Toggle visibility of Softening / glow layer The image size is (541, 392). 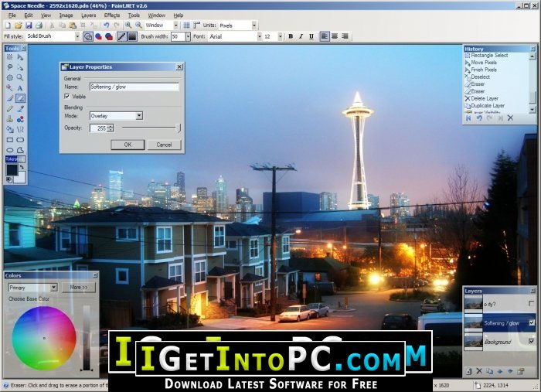[x=531, y=322]
